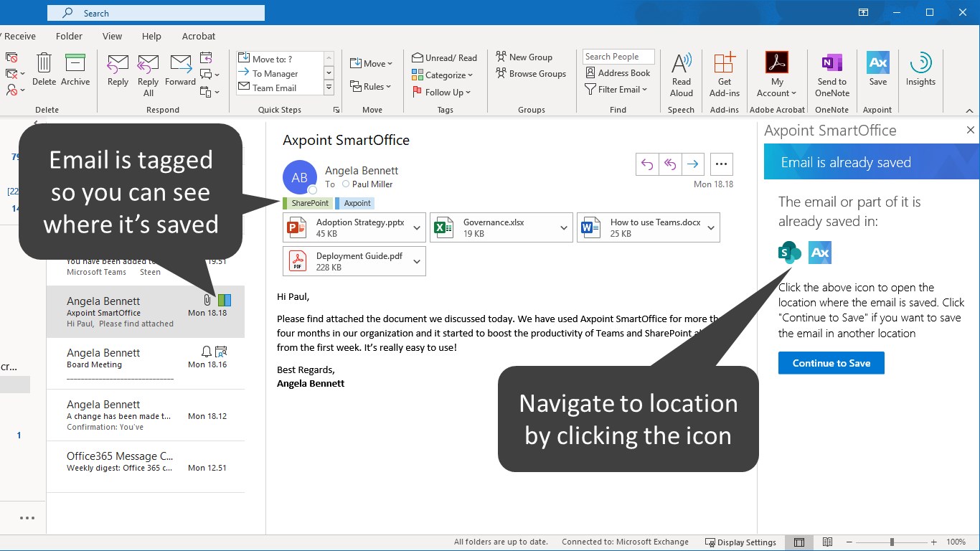Viewport: 980px width, 551px height.
Task: Click Forward in the Respond ribbon group
Action: [180, 70]
